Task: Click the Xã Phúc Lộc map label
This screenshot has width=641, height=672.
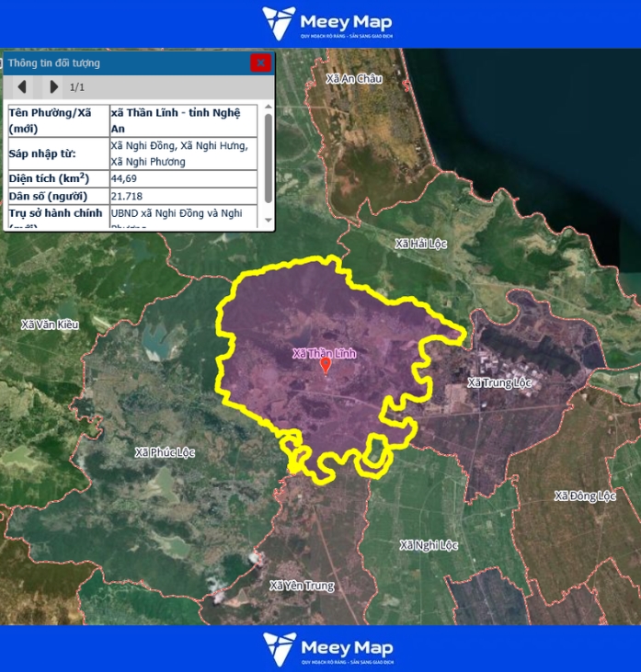Action: click(x=166, y=452)
